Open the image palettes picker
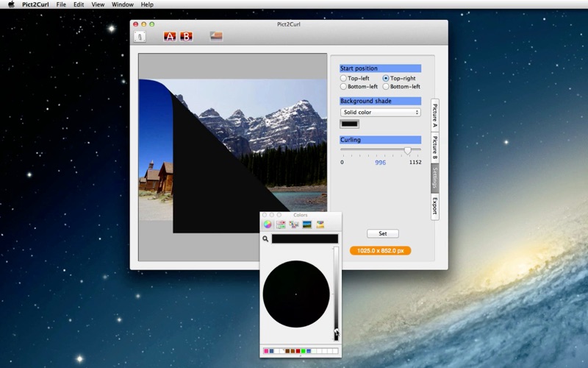 point(306,224)
